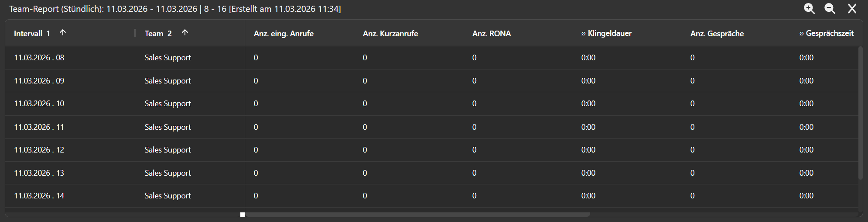
Task: Sort by the Team column header
Action: pos(154,34)
